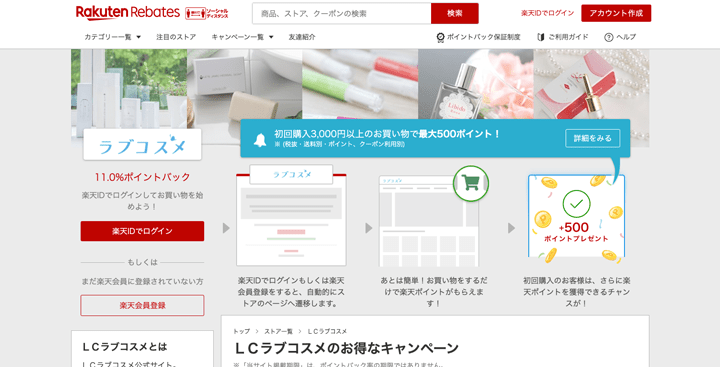Click the Libido perfume bottle banner photo
Image resolution: width=720 pixels, height=367 pixels.
click(476, 84)
